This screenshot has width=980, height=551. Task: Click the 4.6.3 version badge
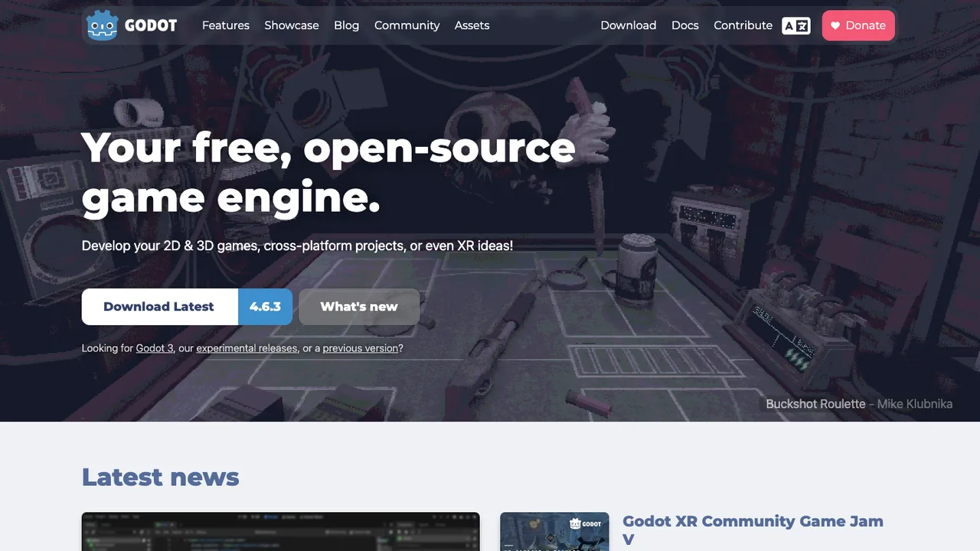265,307
